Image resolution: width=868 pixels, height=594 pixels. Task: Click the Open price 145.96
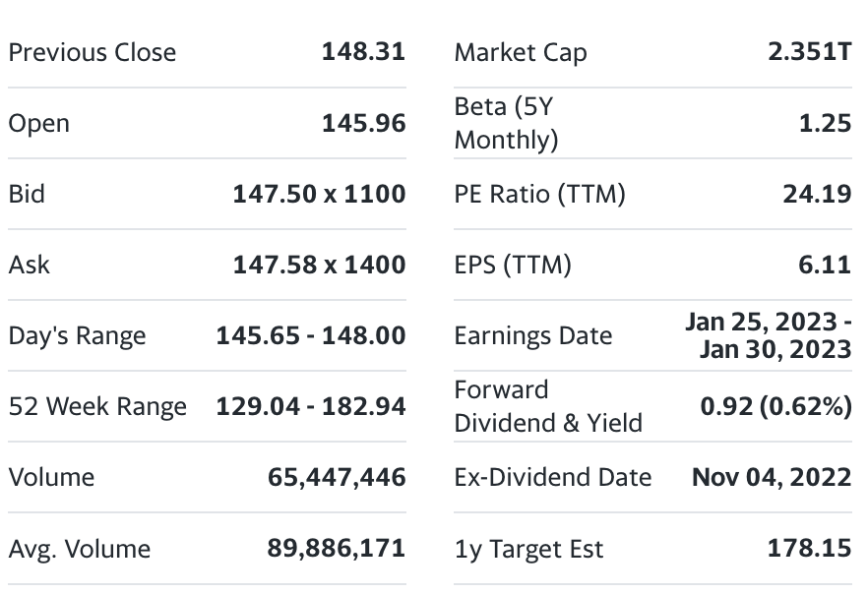tap(363, 123)
